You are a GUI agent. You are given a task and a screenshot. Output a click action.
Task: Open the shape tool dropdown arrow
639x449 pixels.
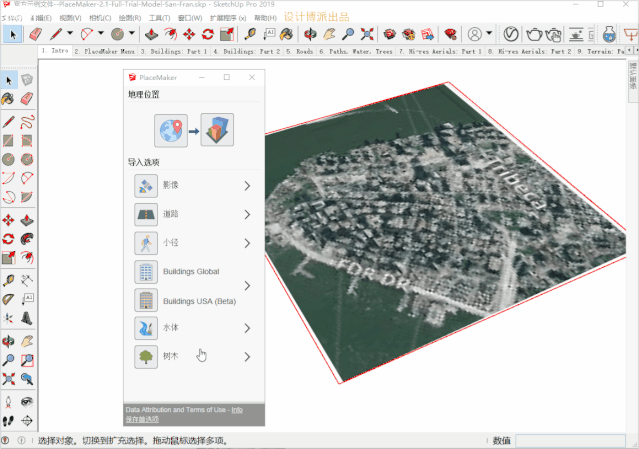click(x=132, y=33)
